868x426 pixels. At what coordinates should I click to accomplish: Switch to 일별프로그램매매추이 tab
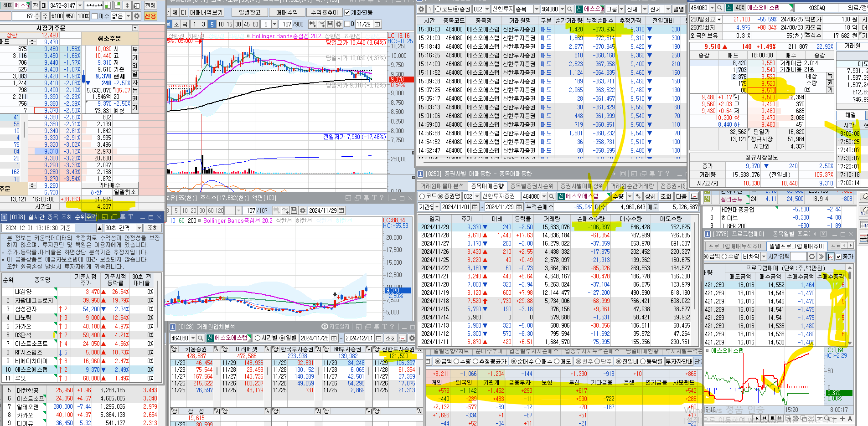796,246
